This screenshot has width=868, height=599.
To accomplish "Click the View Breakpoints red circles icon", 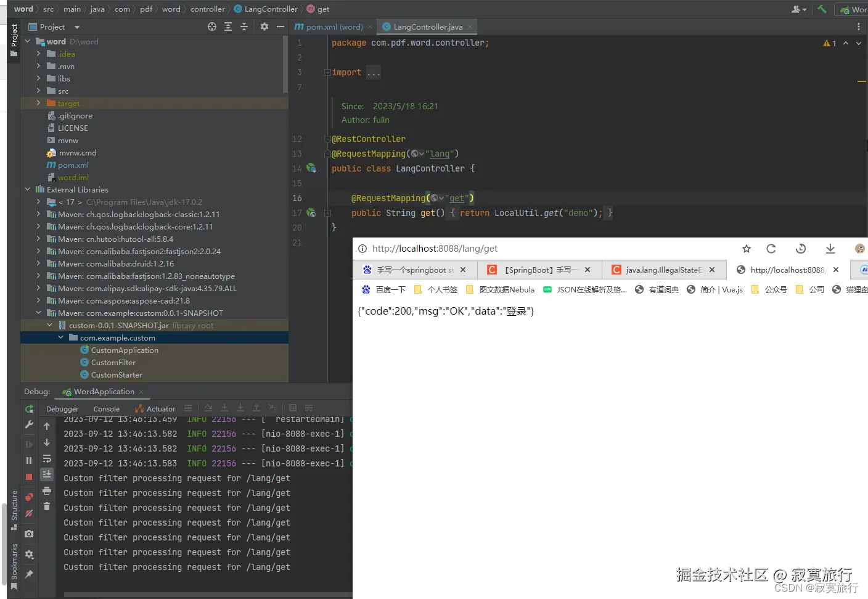I will tap(29, 497).
